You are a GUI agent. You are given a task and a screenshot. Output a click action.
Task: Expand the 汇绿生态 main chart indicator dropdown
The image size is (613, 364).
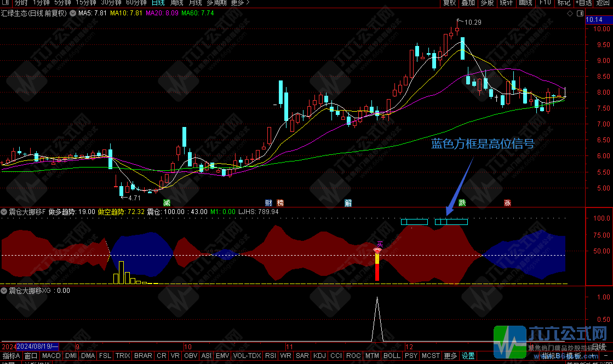(x=72, y=13)
